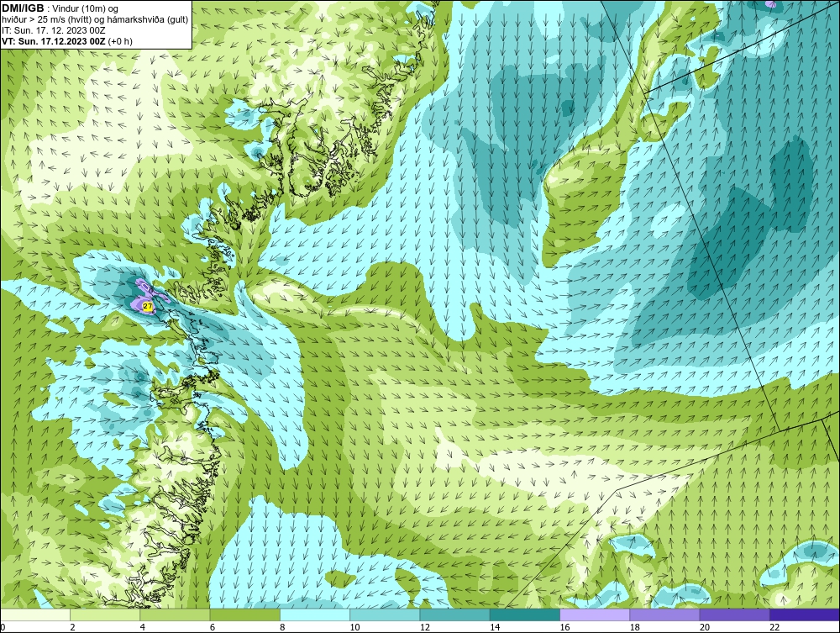Select the above-22 m/s dark indigo legend swatch
The width and height of the screenshot is (840, 633).
(805, 615)
